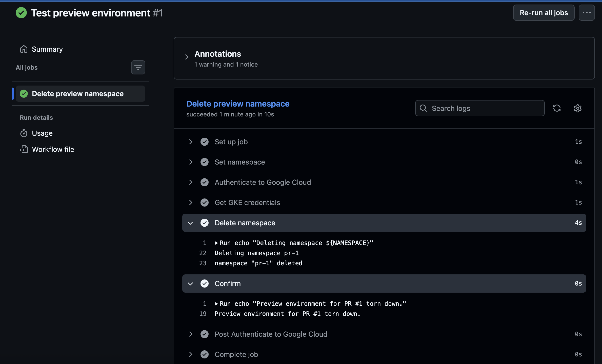602x364 pixels.
Task: Collapse the Confirm step
Action: 190,284
